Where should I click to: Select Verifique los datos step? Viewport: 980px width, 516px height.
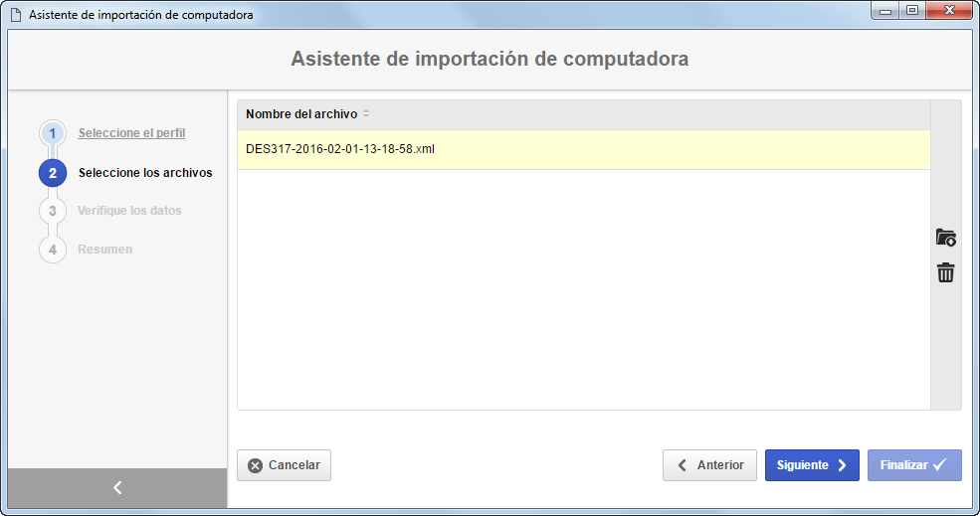[x=129, y=211]
